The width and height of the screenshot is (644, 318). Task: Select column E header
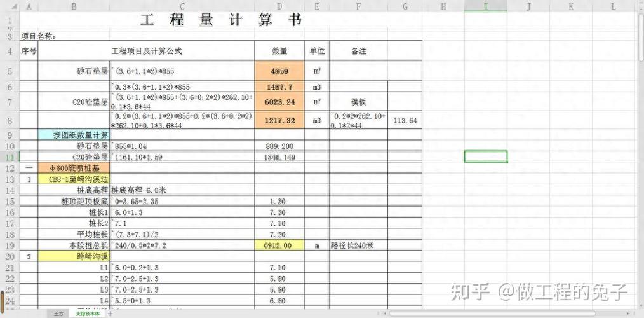pos(317,6)
